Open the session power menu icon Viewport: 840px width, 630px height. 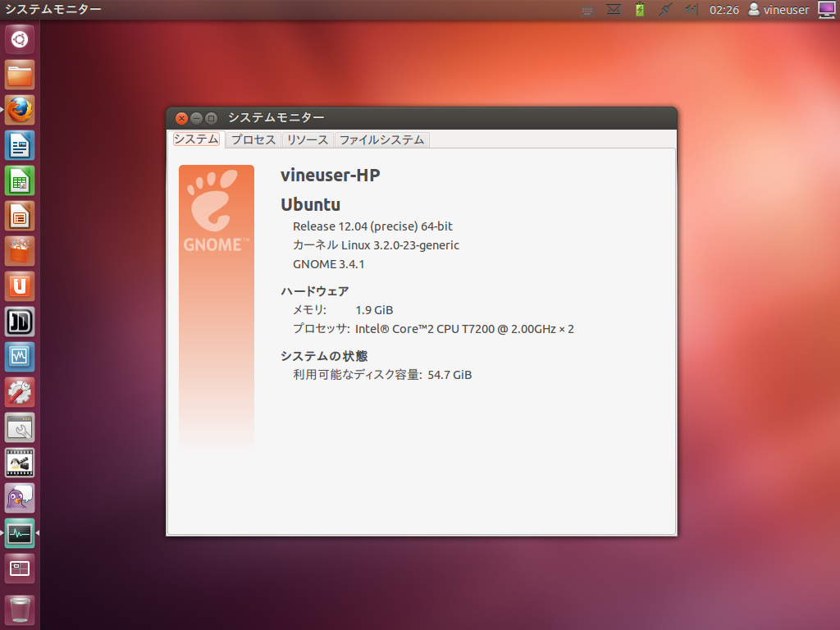pyautogui.click(x=827, y=10)
